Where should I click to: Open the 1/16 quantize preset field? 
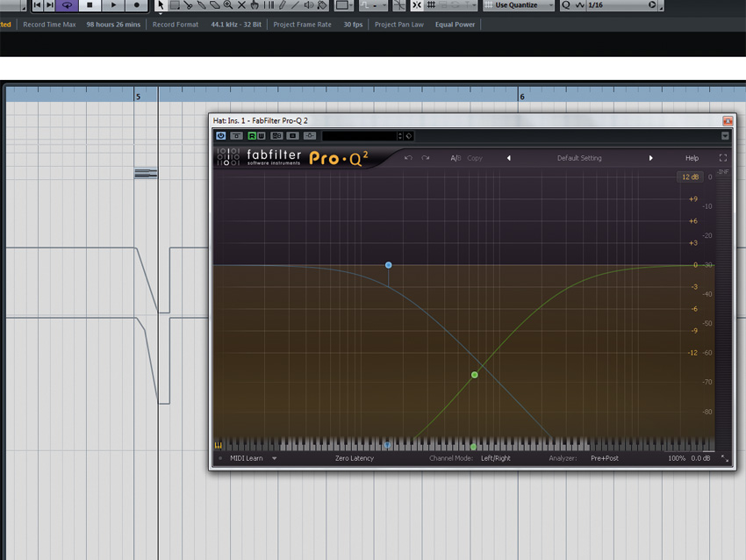click(x=617, y=5)
